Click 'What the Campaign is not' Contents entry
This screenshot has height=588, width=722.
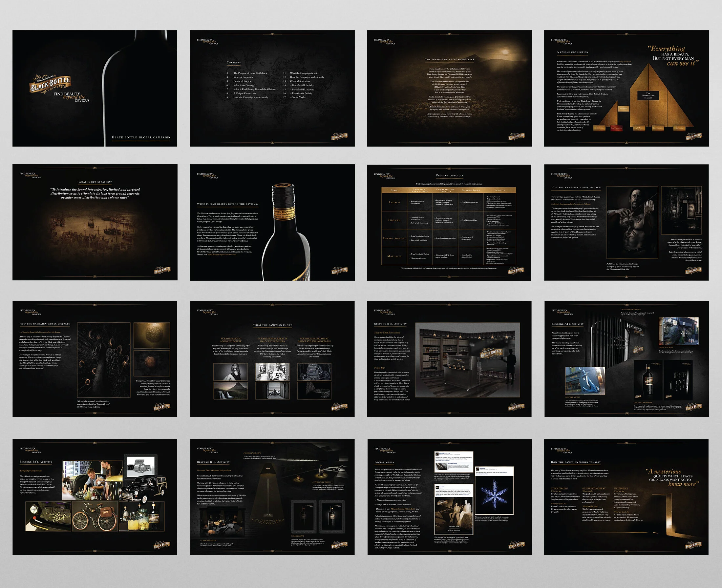303,73
